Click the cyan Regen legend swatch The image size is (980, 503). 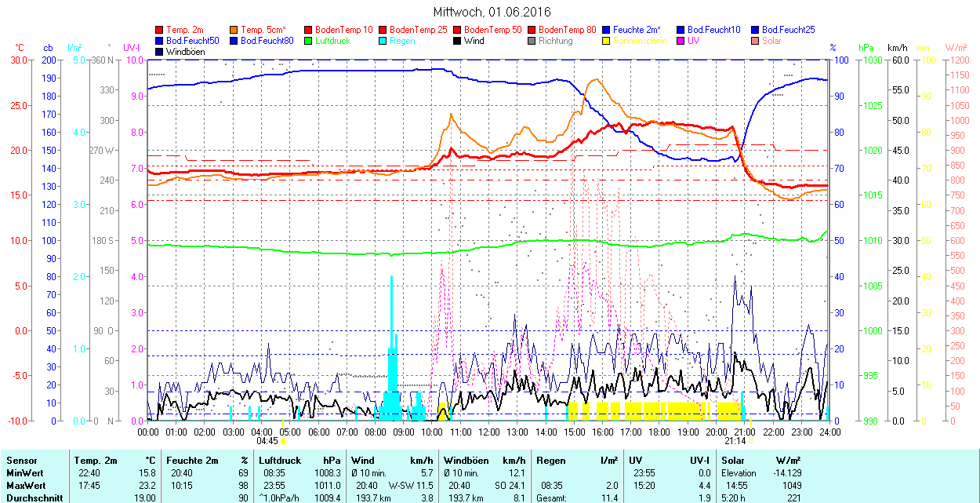click(383, 41)
